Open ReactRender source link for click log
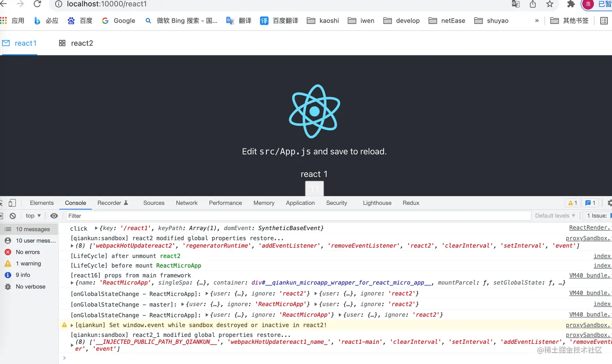Viewport: 612px width, 364px height. tap(590, 228)
